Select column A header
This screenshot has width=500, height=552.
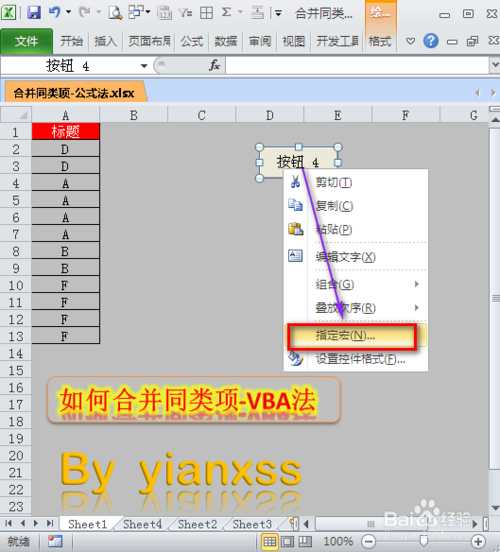(65, 115)
